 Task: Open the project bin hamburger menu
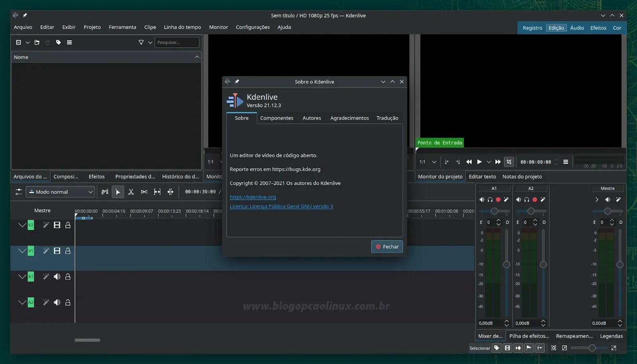click(x=69, y=42)
